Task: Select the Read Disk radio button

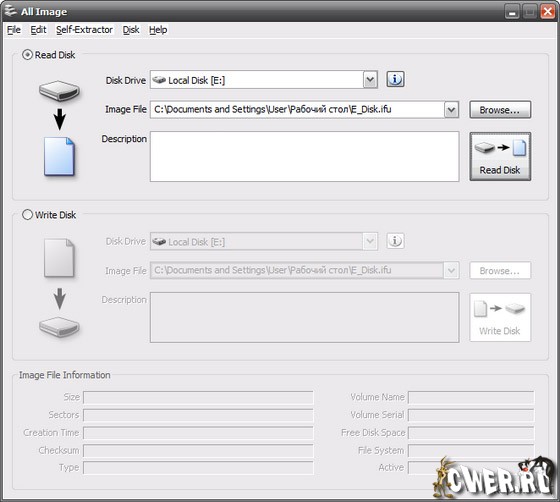Action: [27, 55]
